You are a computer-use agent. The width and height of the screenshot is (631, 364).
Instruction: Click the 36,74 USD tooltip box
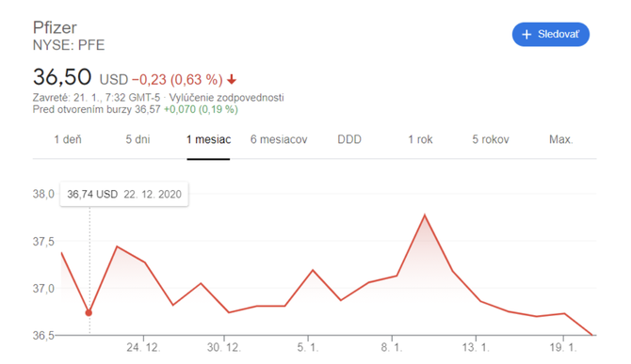(x=124, y=195)
